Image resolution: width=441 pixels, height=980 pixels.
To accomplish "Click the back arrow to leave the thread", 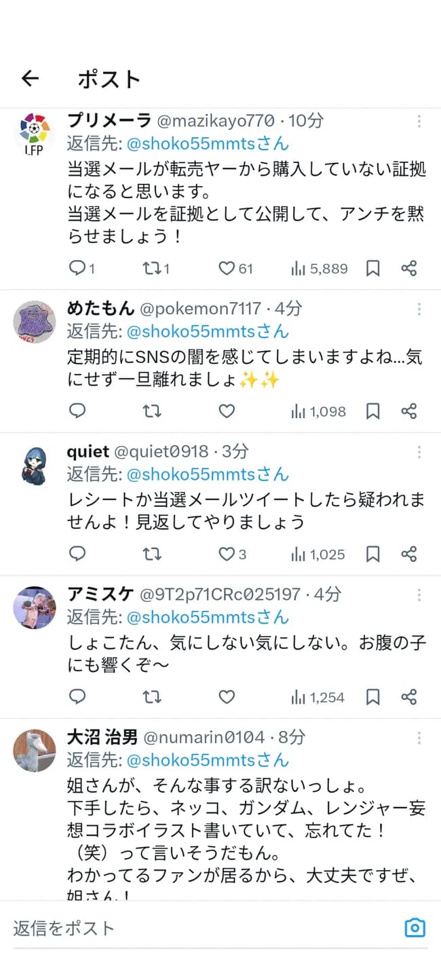I will (x=30, y=78).
